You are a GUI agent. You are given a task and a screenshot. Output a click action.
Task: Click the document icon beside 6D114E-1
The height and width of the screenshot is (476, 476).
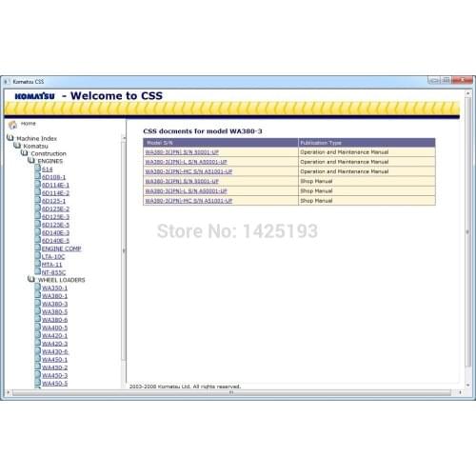(38, 185)
